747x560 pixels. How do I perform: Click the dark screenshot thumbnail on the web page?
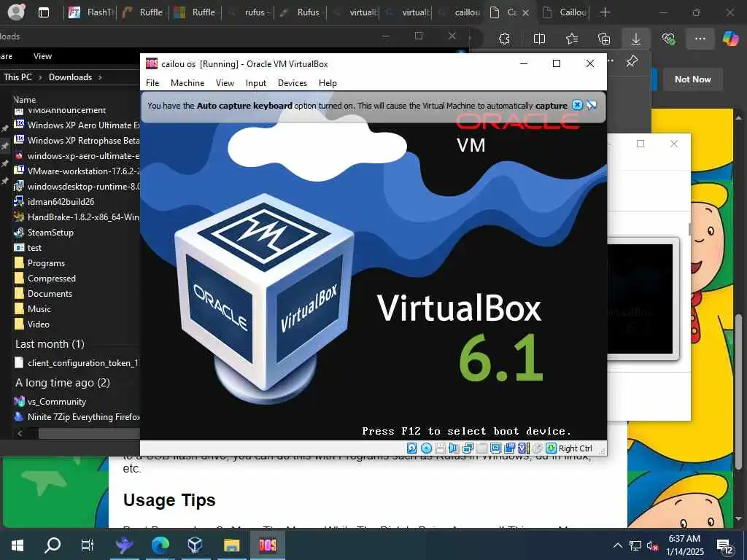point(640,298)
